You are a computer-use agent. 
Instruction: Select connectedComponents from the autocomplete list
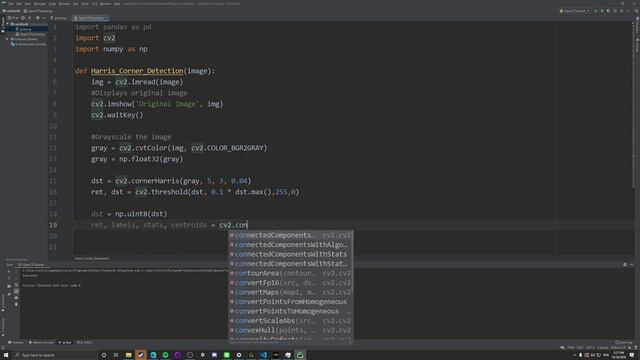(x=291, y=235)
